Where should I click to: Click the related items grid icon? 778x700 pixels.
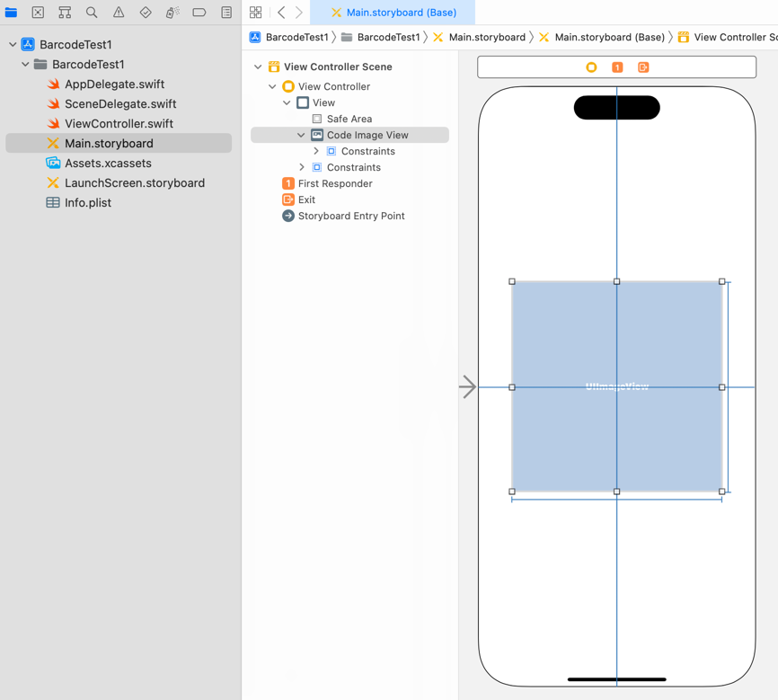point(256,13)
